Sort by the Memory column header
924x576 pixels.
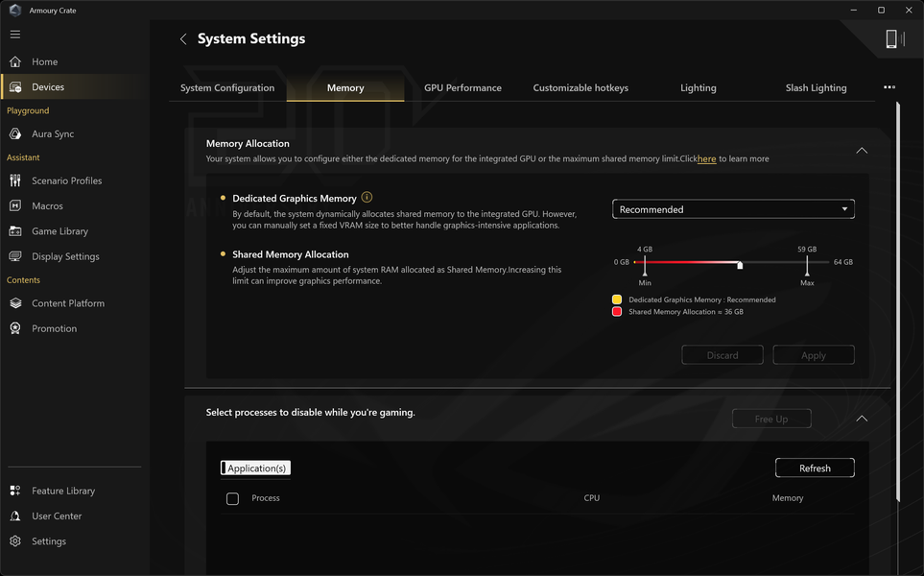point(788,498)
